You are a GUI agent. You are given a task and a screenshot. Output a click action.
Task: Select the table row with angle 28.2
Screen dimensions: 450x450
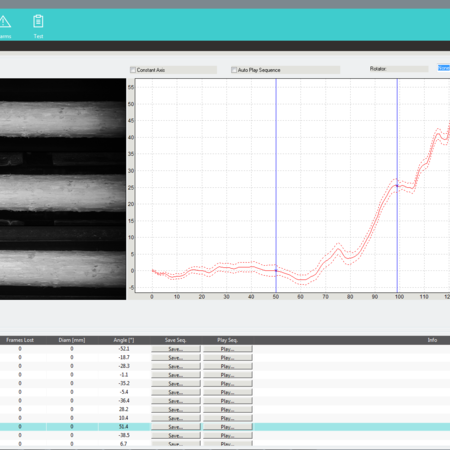(225, 409)
